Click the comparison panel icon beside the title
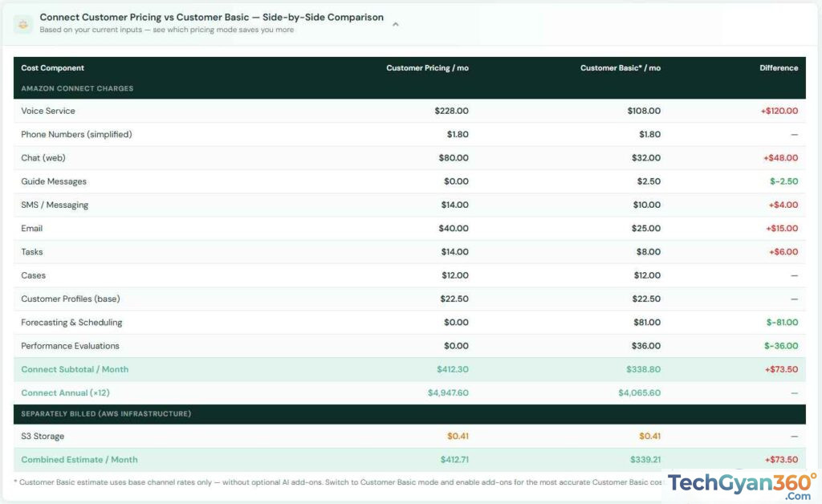 [23, 23]
